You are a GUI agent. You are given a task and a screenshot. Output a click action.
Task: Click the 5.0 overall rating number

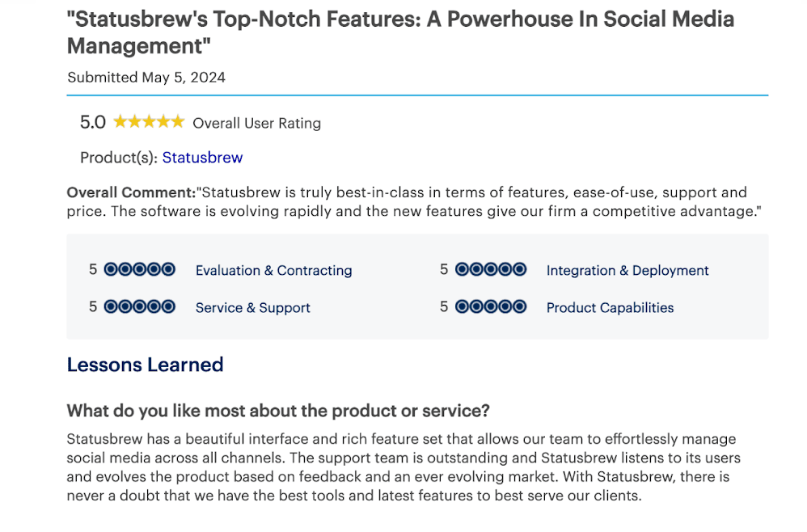pos(93,122)
